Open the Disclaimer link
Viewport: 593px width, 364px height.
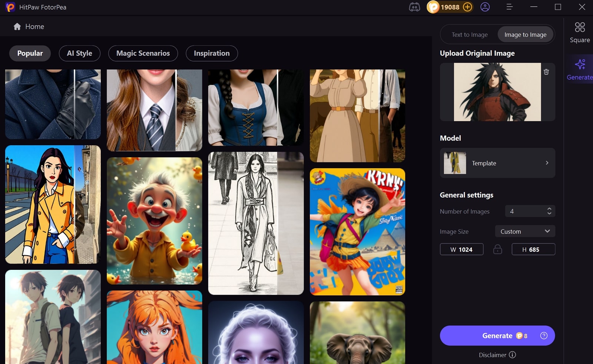[x=493, y=355]
